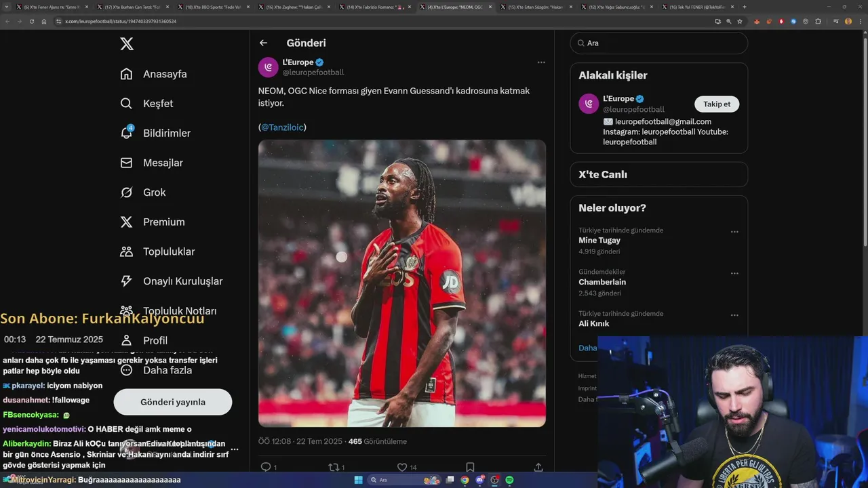Open options for Mine Tugay trend
The image size is (868, 488).
click(x=734, y=232)
